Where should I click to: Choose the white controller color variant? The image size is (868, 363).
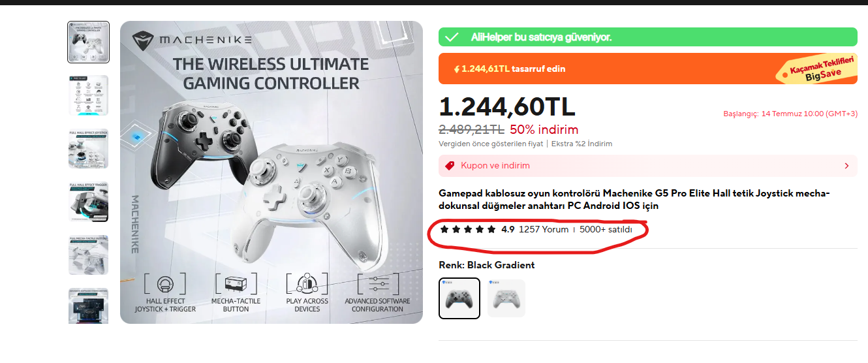tap(506, 298)
